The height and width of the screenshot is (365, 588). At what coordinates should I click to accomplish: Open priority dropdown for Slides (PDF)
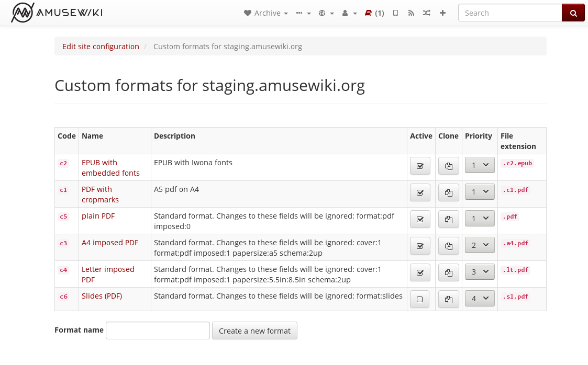(480, 299)
